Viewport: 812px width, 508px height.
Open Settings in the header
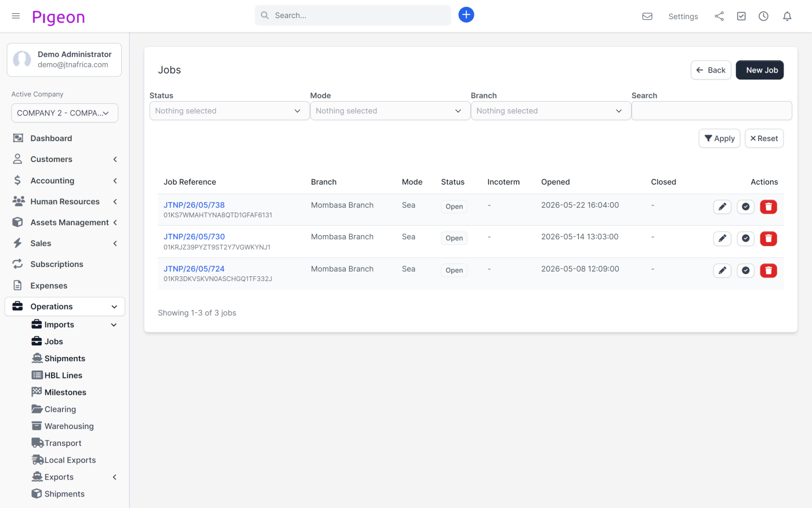[683, 16]
